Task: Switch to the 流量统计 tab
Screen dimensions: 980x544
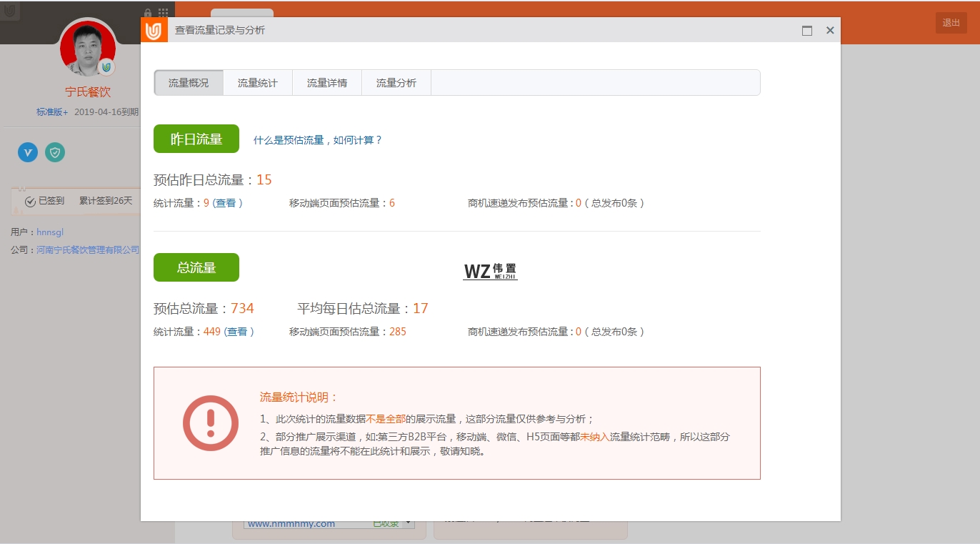Action: click(x=257, y=83)
